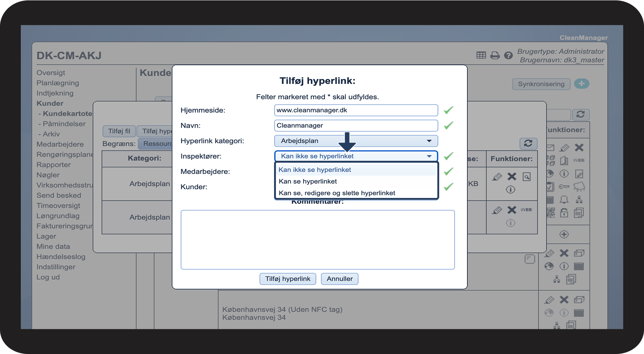Focus the Hjemmeside input field
644x354 pixels.
(x=356, y=110)
